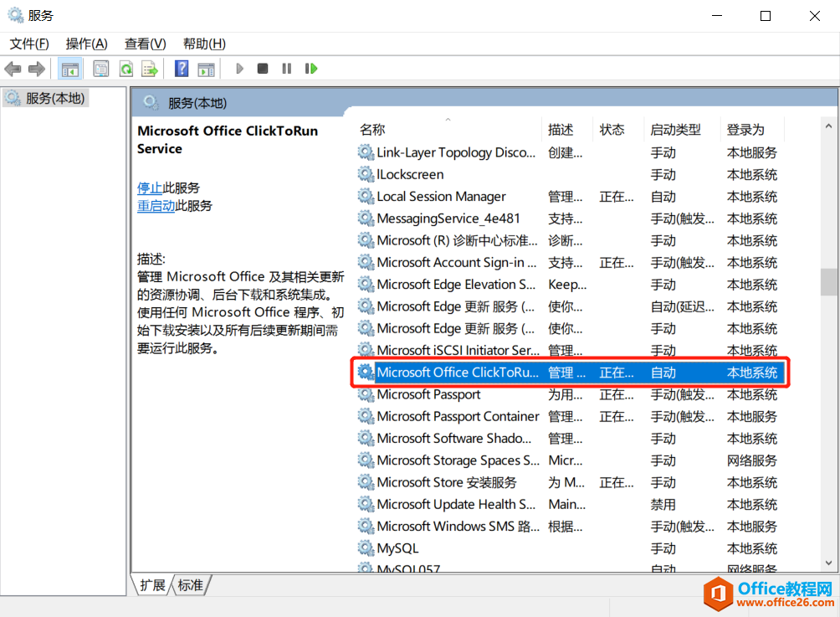Sort by the 状态 column header

pyautogui.click(x=618, y=129)
